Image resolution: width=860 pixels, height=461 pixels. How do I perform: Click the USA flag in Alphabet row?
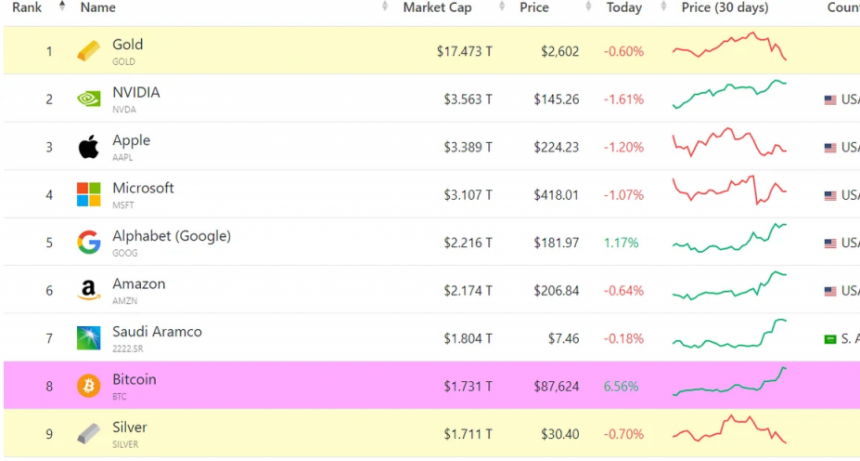830,243
